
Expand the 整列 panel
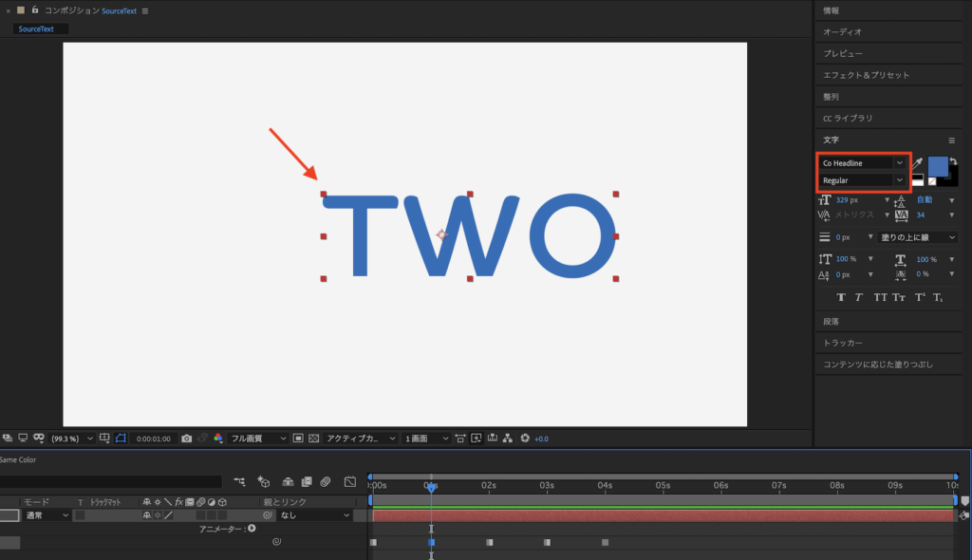point(888,97)
